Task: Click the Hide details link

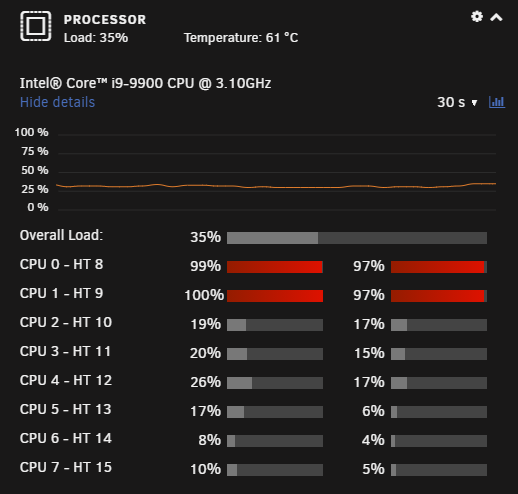Action: (x=57, y=102)
